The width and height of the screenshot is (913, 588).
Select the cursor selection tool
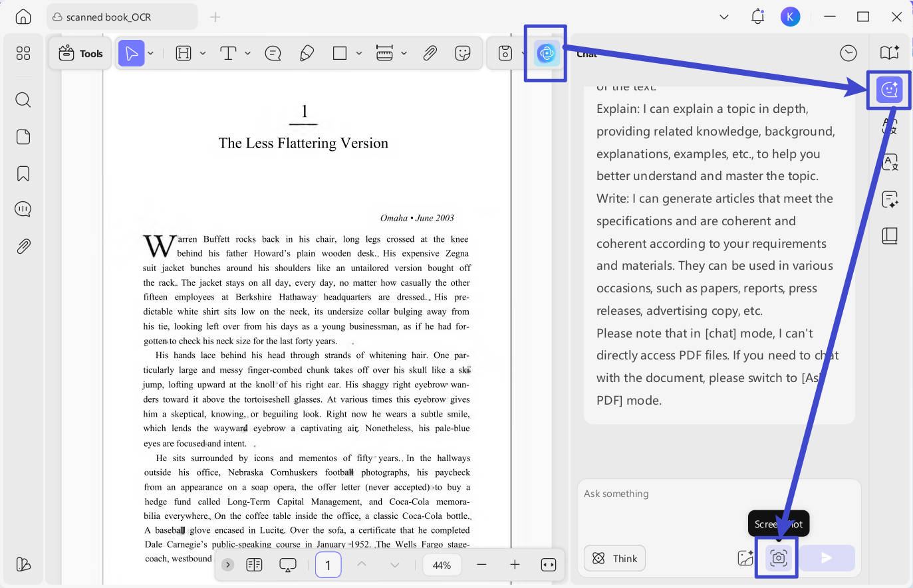click(x=132, y=53)
